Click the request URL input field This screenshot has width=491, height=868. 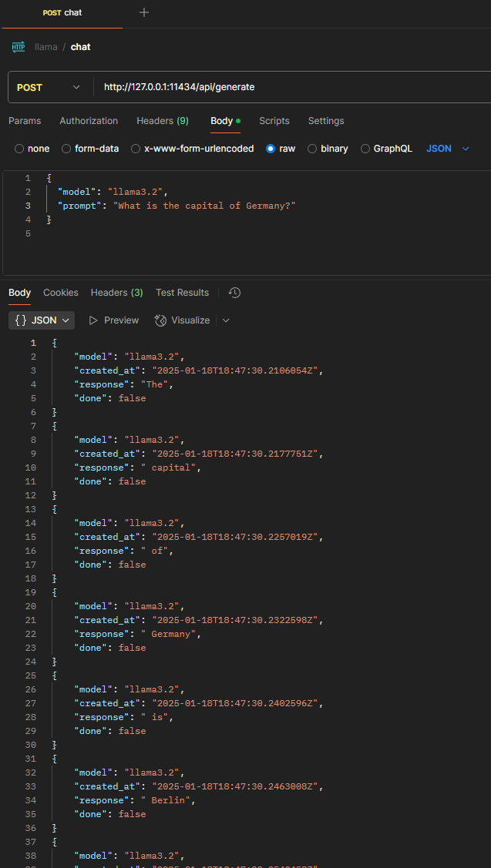(x=293, y=87)
